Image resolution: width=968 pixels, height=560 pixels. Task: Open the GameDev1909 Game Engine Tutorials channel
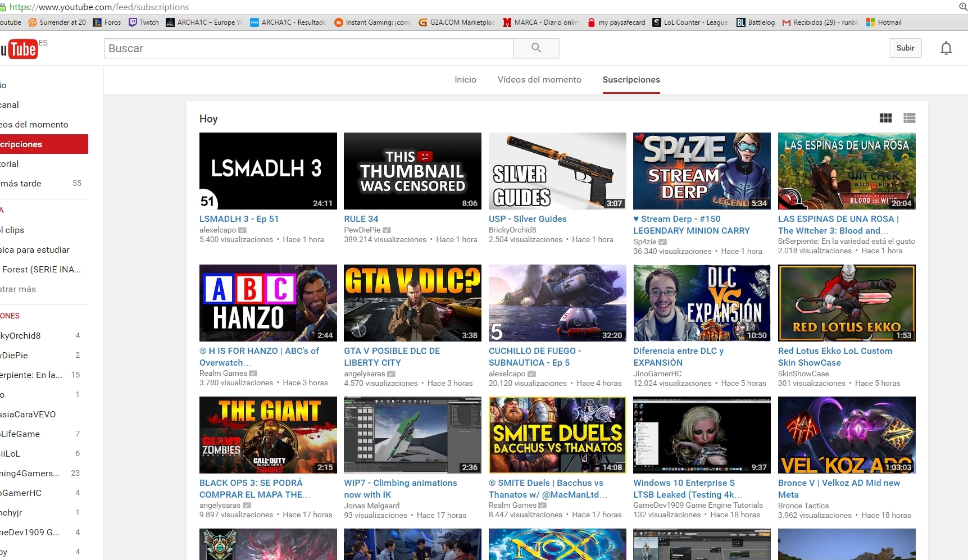coord(698,505)
